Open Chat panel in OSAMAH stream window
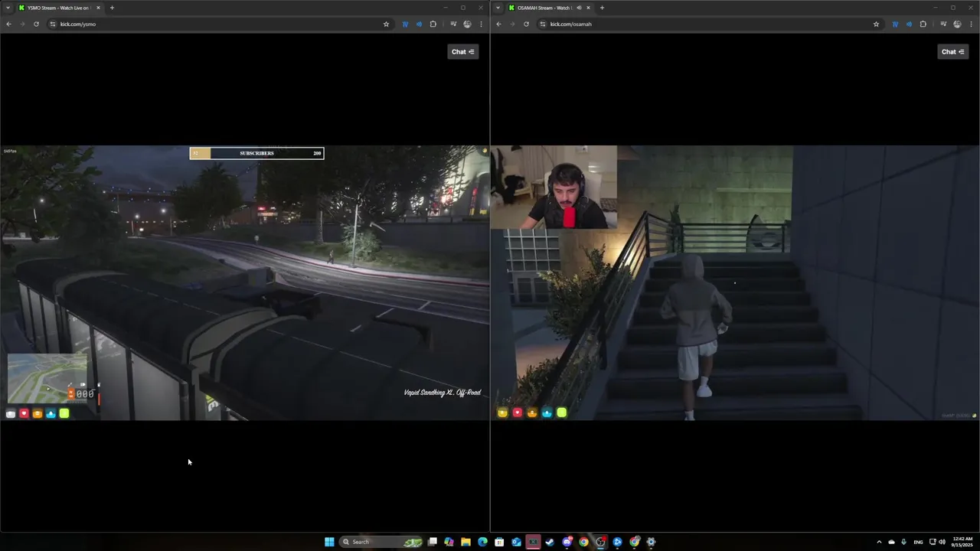 click(x=952, y=51)
